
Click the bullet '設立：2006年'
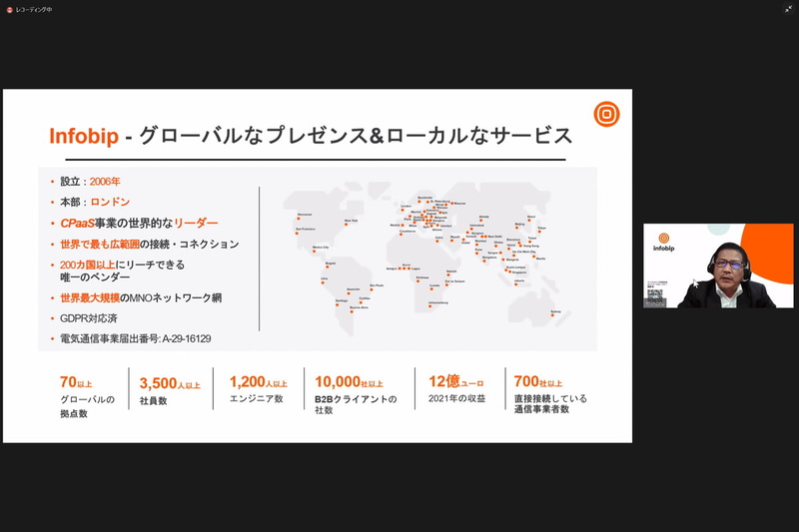point(90,182)
